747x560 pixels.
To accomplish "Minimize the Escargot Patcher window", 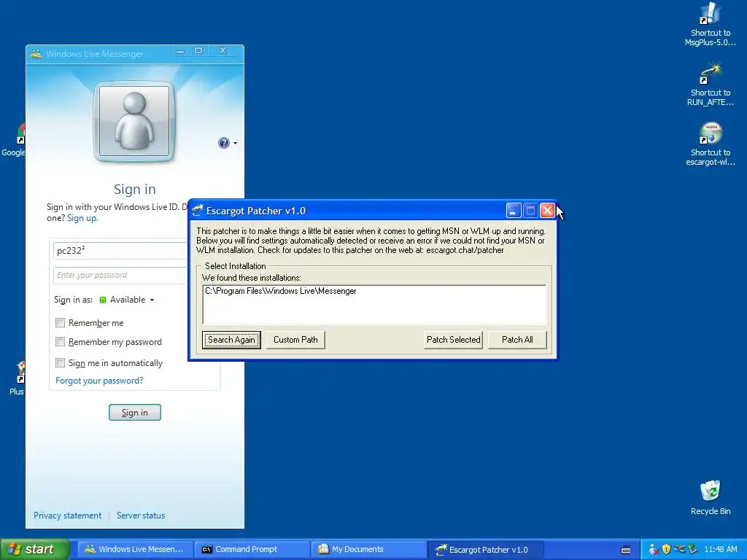I will pos(513,211).
